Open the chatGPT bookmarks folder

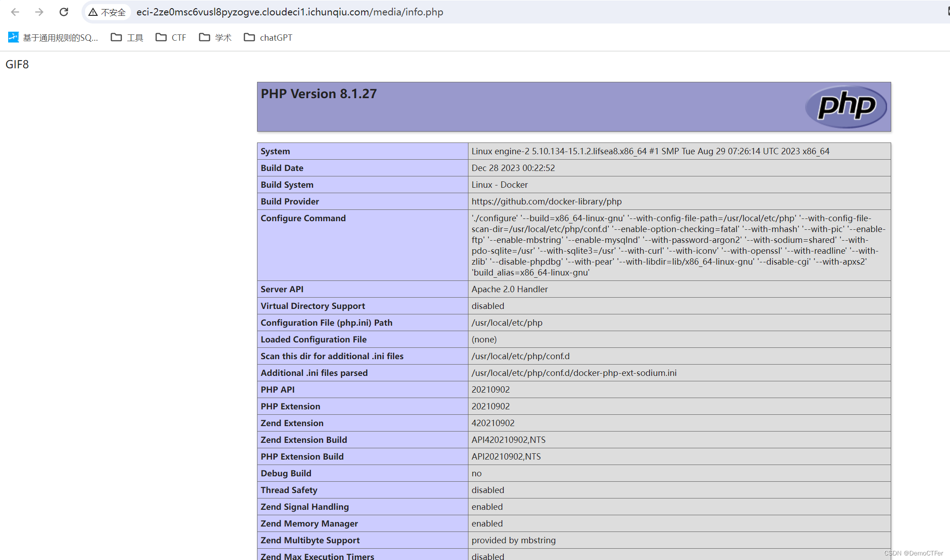268,38
